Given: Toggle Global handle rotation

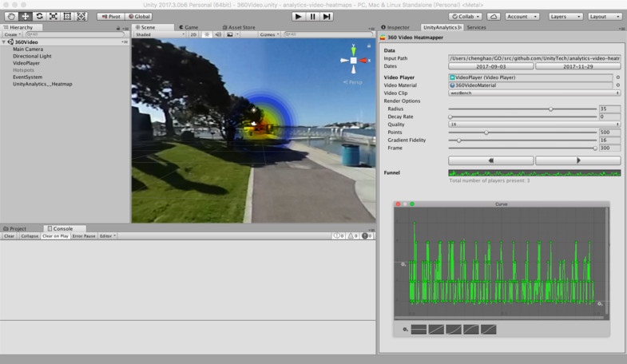Looking at the screenshot, I should (139, 17).
